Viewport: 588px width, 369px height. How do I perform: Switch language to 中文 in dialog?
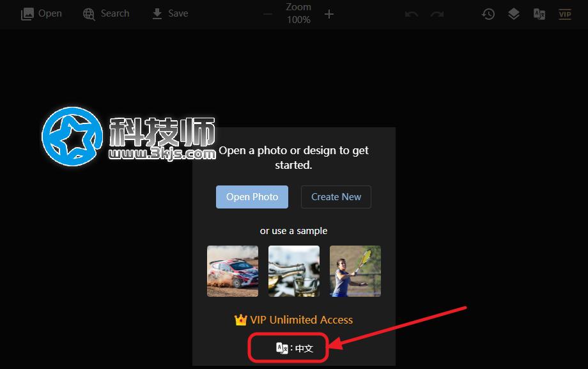click(x=295, y=349)
